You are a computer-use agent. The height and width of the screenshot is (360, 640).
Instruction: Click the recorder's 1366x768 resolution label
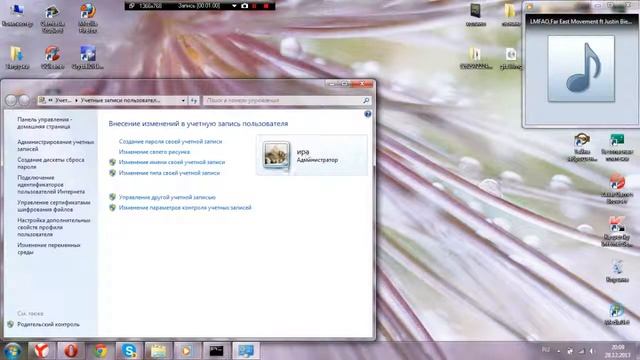pos(150,6)
